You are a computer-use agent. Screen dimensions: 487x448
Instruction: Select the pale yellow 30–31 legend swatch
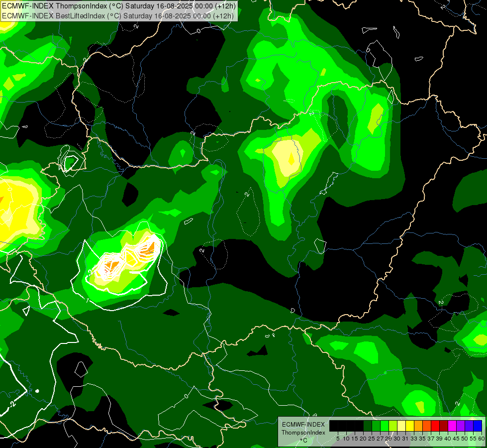tap(401, 426)
